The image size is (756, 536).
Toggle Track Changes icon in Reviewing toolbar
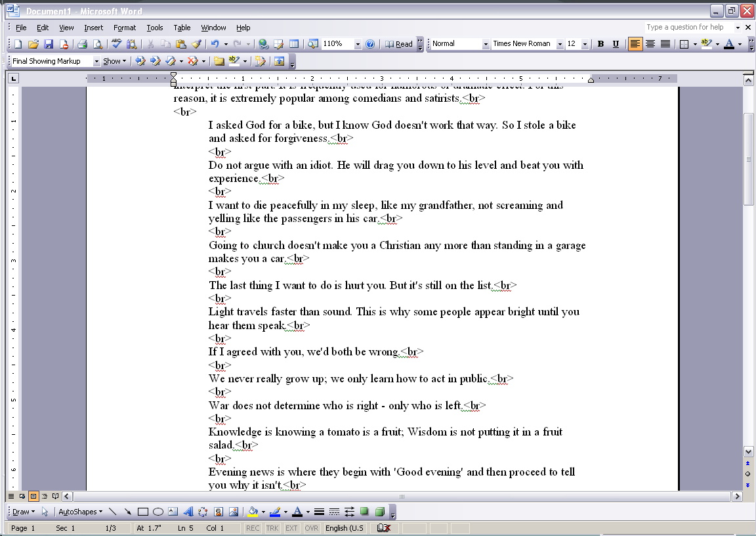coord(261,61)
